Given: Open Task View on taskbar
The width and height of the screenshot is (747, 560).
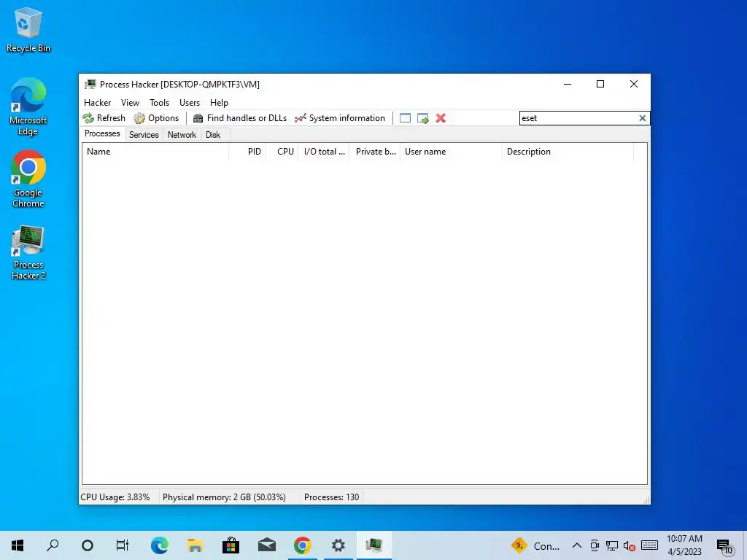Looking at the screenshot, I should (123, 545).
